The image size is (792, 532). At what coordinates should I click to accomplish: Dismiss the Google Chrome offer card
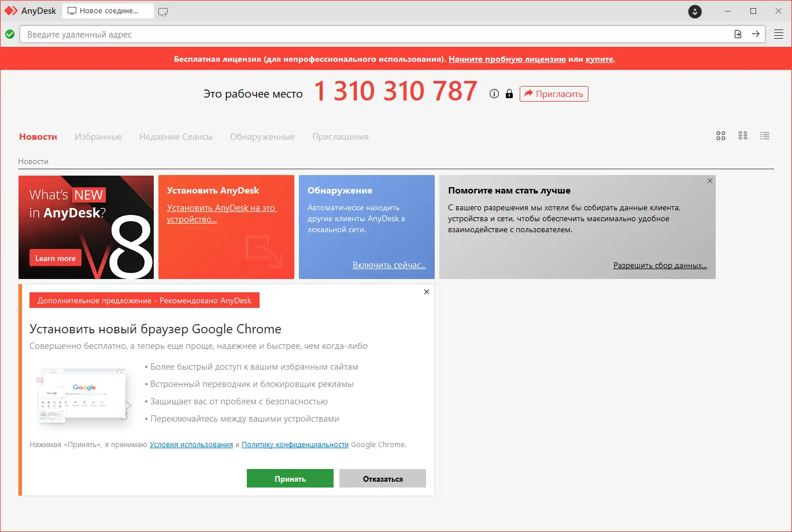click(x=426, y=291)
